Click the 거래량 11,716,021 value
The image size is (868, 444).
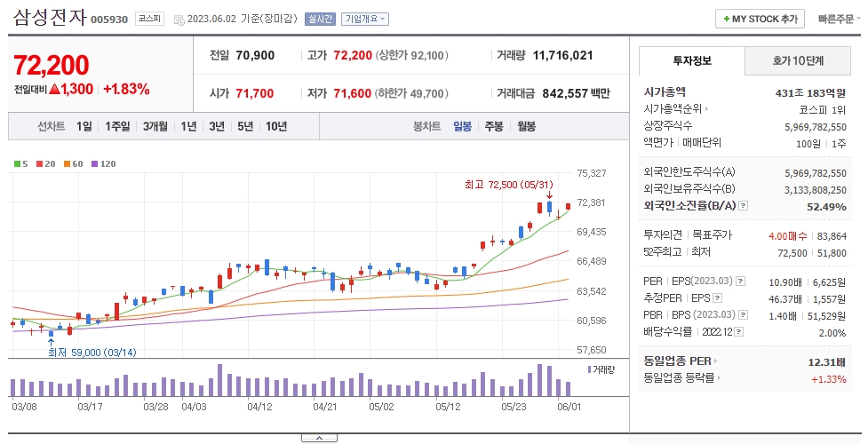[563, 55]
